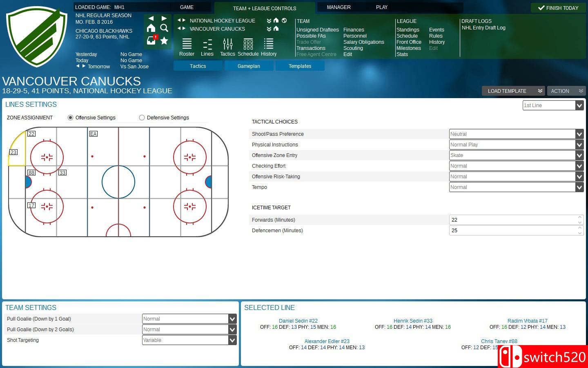The width and height of the screenshot is (588, 368).
Task: Click the magnifying glass search icon
Action: [164, 28]
